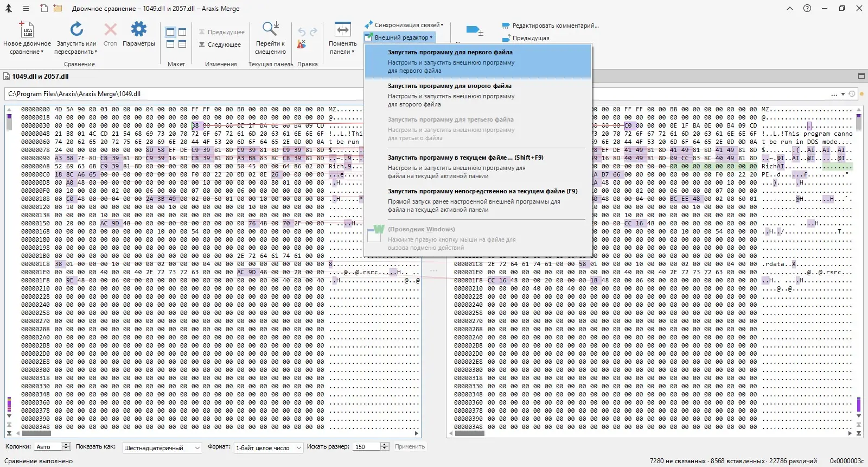Click the panel toggle icon at tab bar right
This screenshot has height=467, width=868.
[x=861, y=76]
